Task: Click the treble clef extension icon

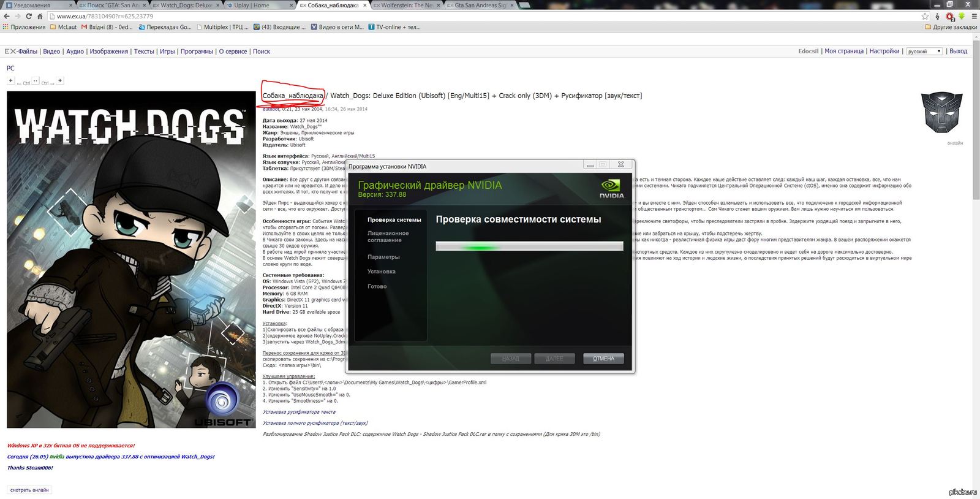Action: click(x=937, y=17)
